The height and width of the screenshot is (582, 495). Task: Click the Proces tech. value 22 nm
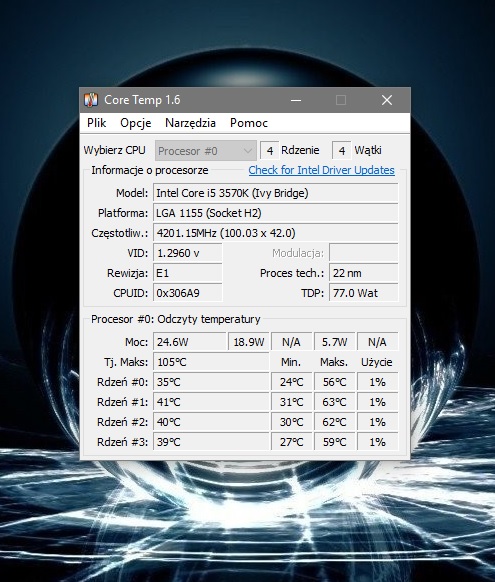[364, 273]
